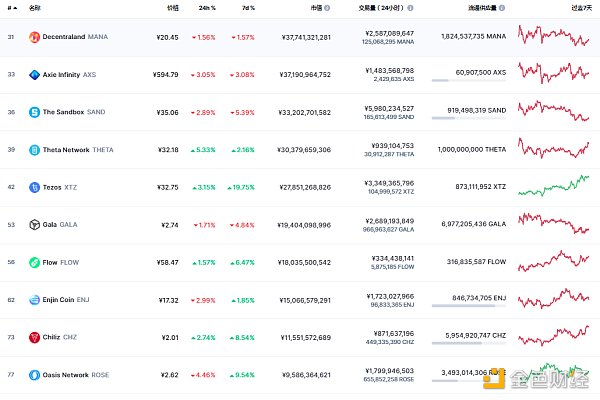Open the Axie Infinity coin page link
This screenshot has width=600, height=400.
[x=69, y=75]
